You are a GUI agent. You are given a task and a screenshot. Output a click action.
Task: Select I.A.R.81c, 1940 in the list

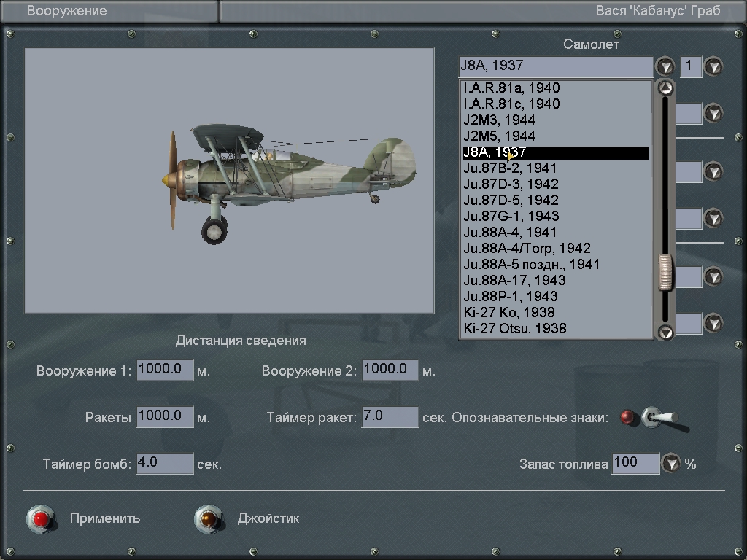pos(556,104)
